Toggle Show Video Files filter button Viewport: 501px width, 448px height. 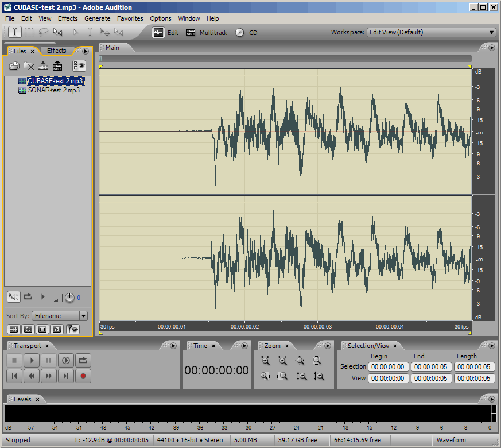pyautogui.click(x=42, y=329)
